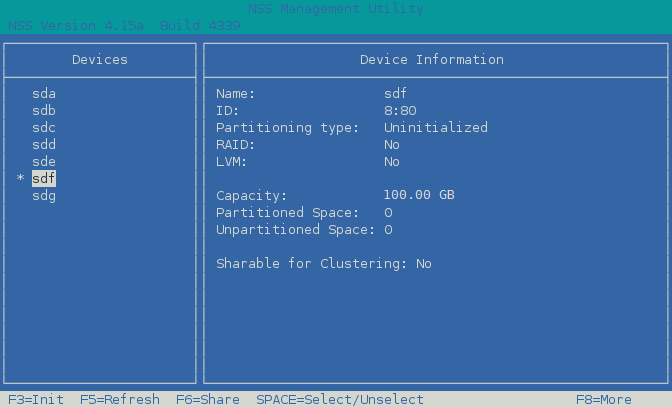The width and height of the screenshot is (672, 407).
Task: Click the Devices panel header
Action: (x=100, y=60)
